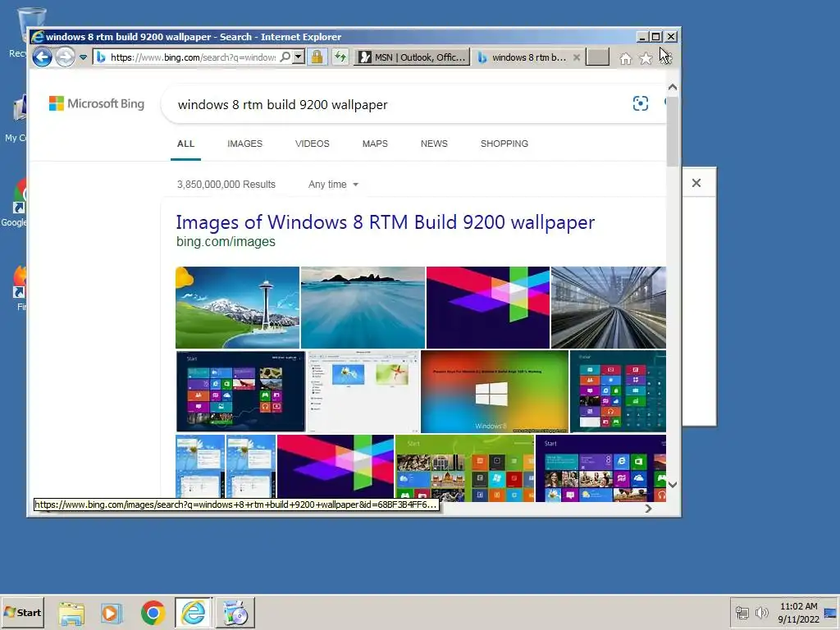Click the Microsoft Bing logo
This screenshot has height=630, width=840.
[x=97, y=103]
